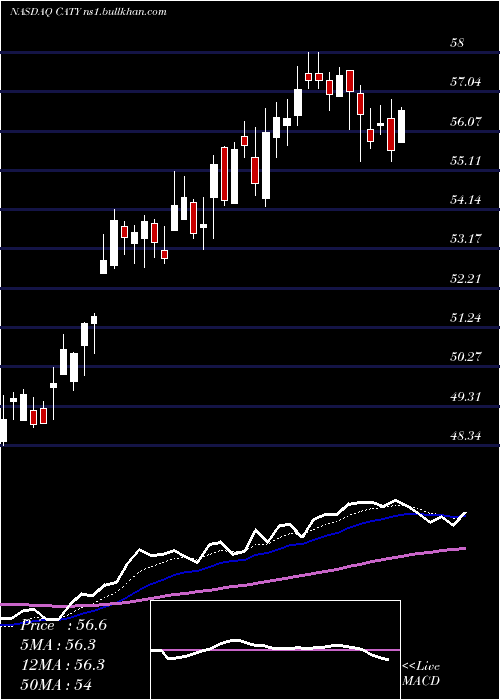Click the <<Live MACD label

421,673
